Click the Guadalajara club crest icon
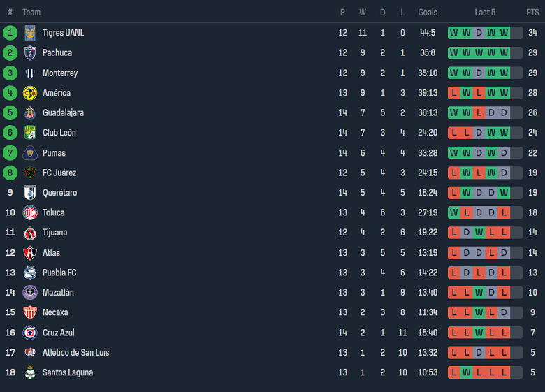Screen dimensions: 545x392 [30, 113]
